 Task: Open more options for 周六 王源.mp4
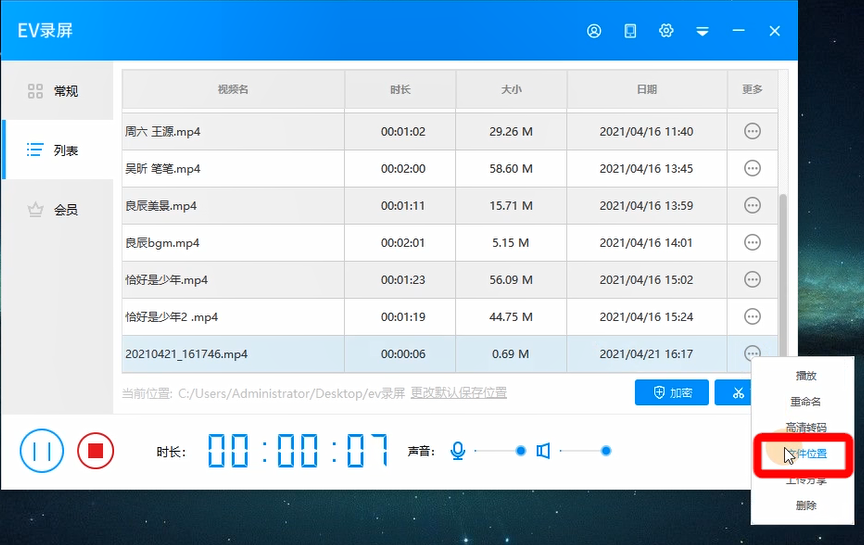click(x=752, y=131)
